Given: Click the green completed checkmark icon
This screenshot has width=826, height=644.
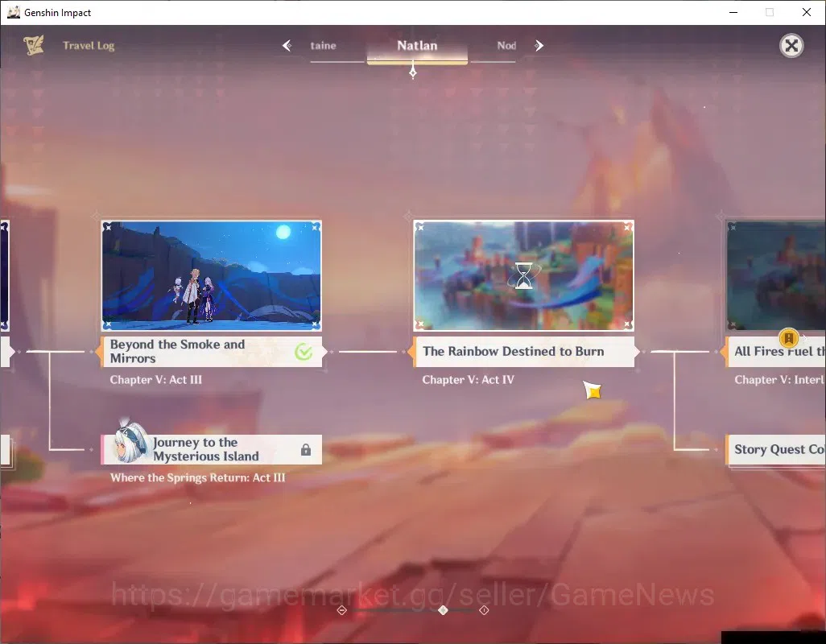Looking at the screenshot, I should pos(304,352).
